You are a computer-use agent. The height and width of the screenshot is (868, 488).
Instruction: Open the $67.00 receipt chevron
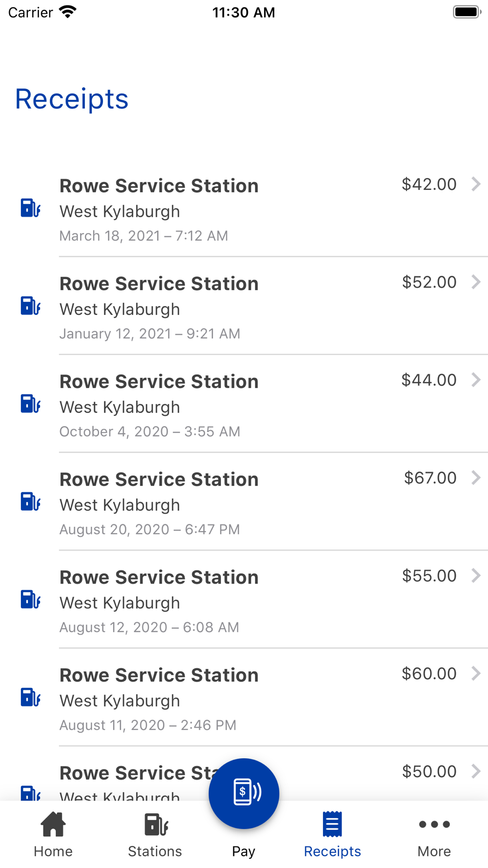[476, 477]
